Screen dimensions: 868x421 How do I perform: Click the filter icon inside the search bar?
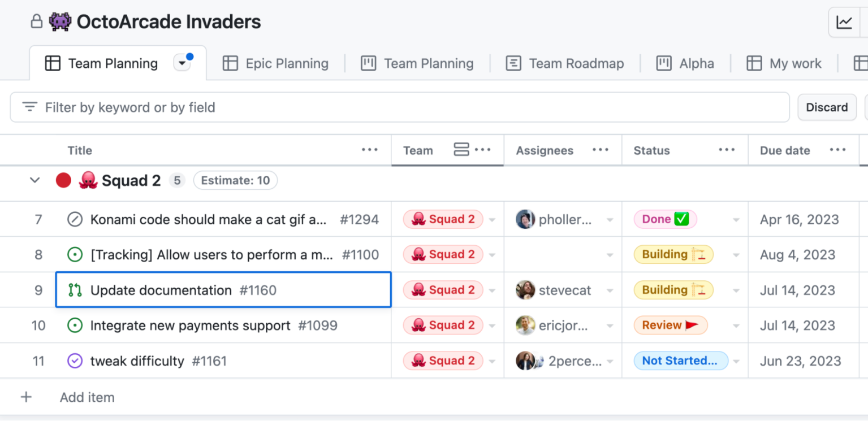(x=29, y=107)
